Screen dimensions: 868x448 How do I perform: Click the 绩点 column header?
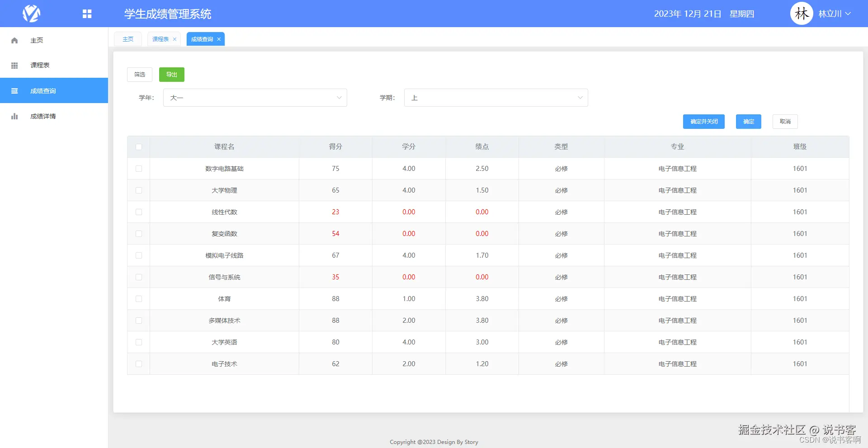(x=482, y=146)
